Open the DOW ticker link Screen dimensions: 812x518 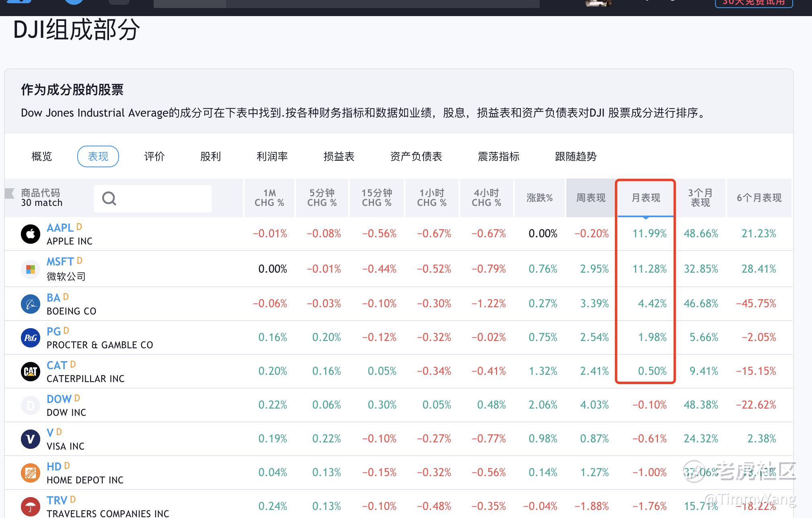pyautogui.click(x=59, y=399)
